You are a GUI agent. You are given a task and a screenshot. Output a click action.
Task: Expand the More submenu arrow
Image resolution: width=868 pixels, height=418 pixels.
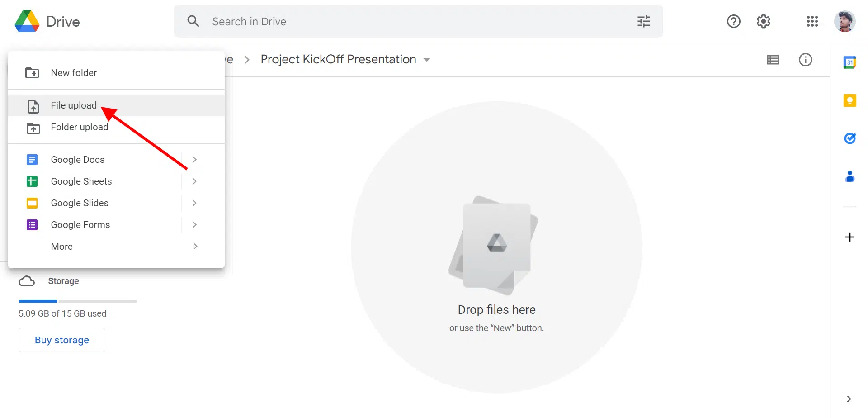(x=195, y=247)
